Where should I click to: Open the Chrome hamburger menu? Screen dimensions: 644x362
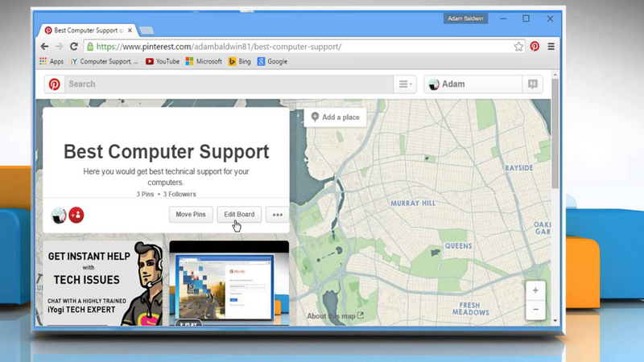tap(551, 47)
